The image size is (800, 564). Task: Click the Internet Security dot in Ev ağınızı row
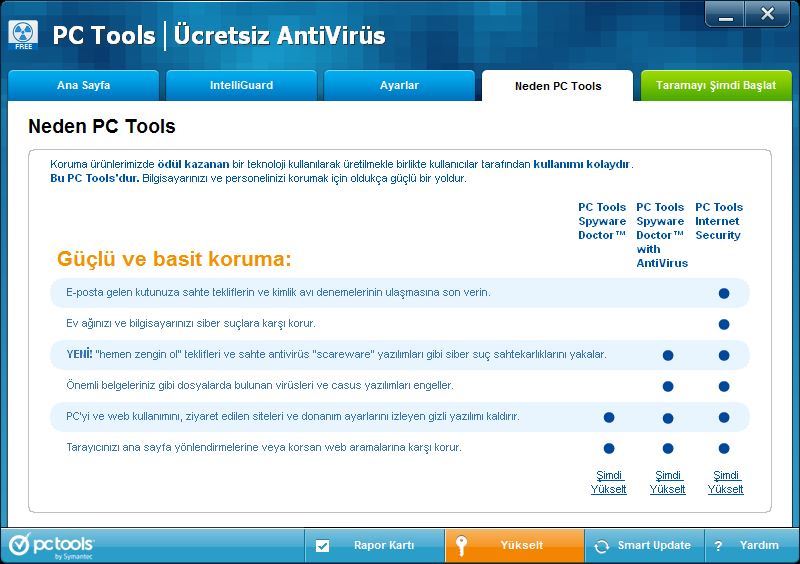723,325
